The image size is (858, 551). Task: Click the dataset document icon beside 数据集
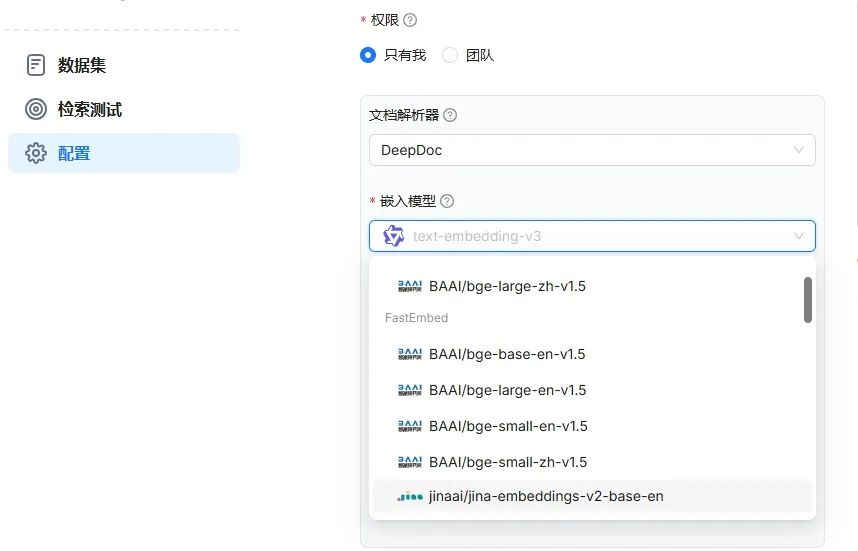(x=36, y=65)
